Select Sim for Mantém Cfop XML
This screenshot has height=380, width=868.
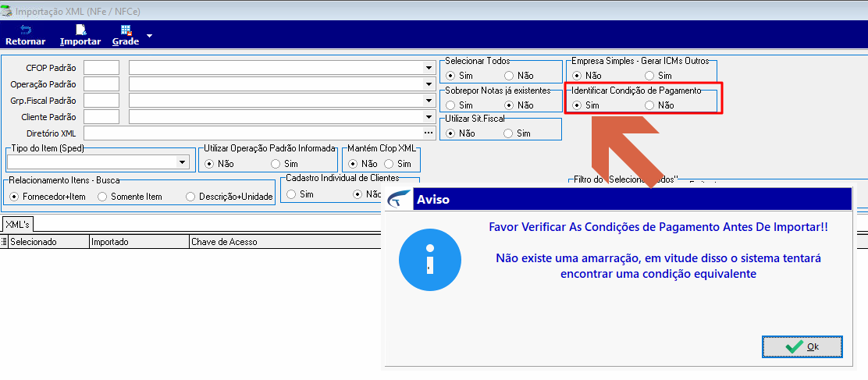pos(389,164)
